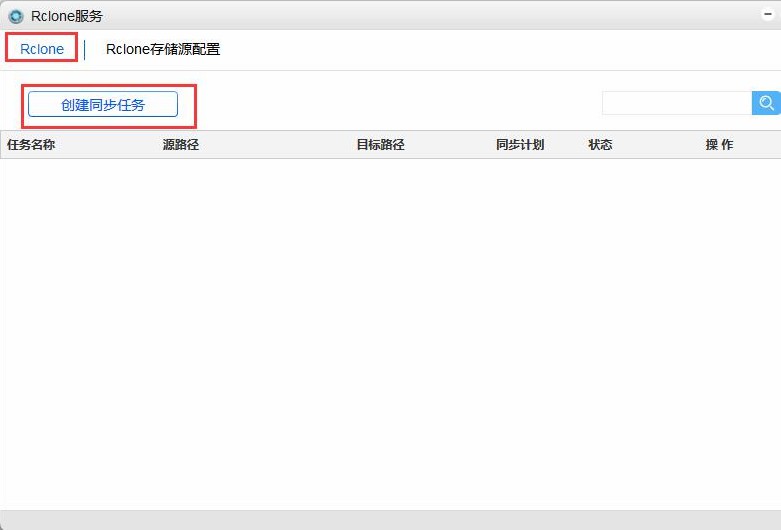Click the vertical divider between the tabs
This screenshot has width=781, height=530.
85,49
